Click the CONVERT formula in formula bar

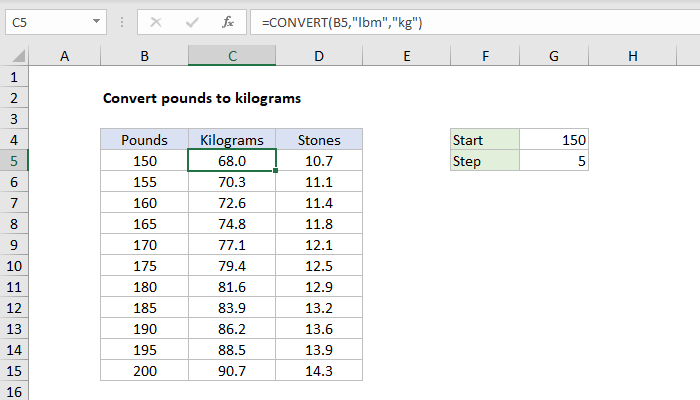pyautogui.click(x=340, y=21)
